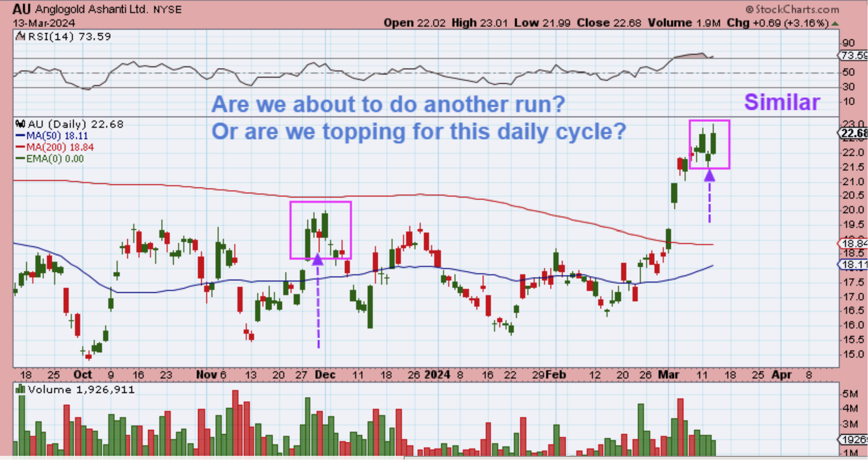Click the "Are we about to do another run?" text

(x=388, y=104)
